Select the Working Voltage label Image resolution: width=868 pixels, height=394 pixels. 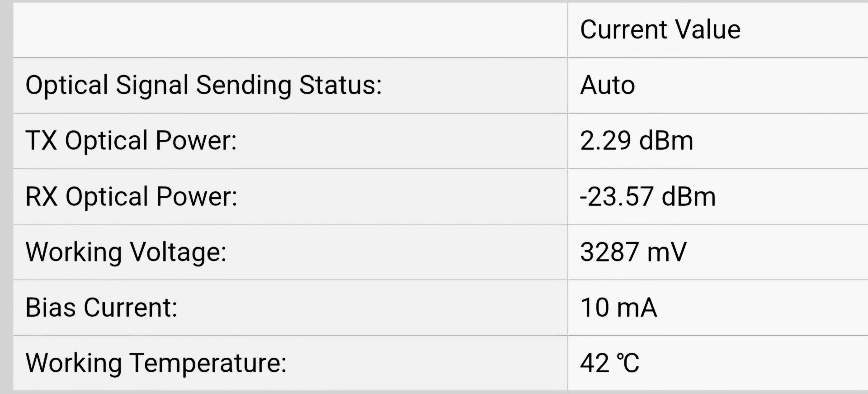[x=126, y=252]
